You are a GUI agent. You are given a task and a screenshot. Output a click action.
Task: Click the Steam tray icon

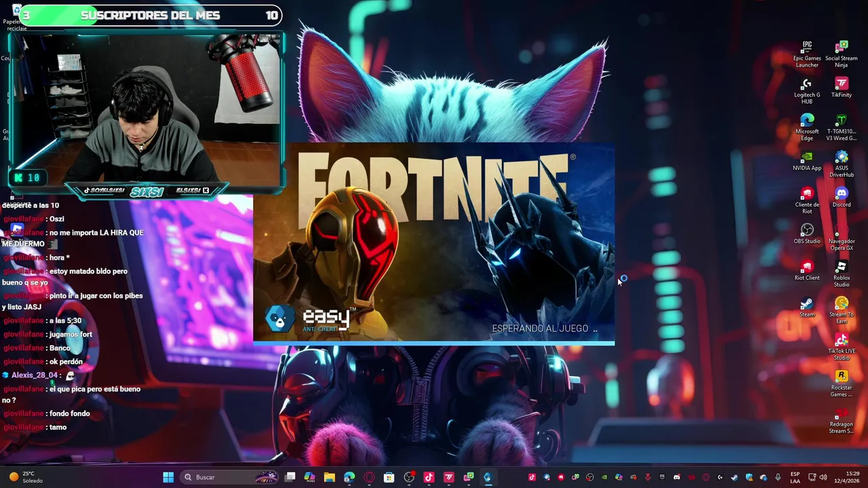coord(734,477)
